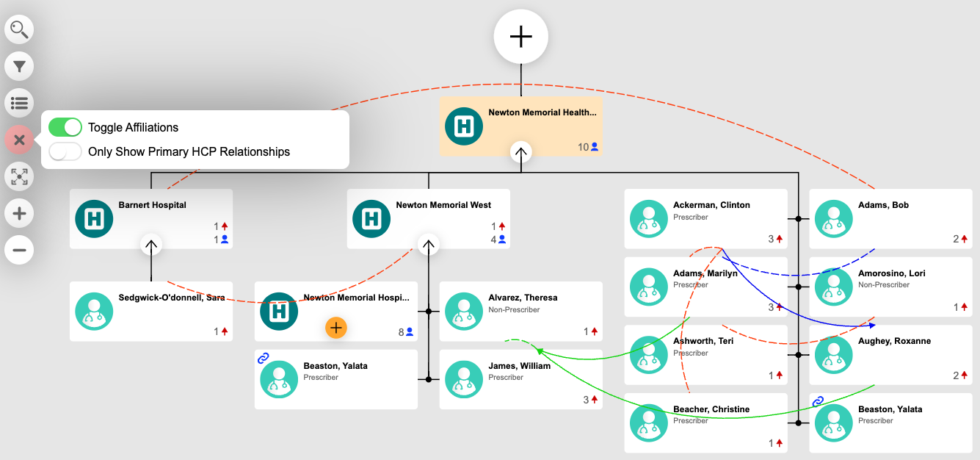Viewport: 980px width, 460px height.
Task: Collapse Newton Memorial West arrow button
Action: [429, 244]
